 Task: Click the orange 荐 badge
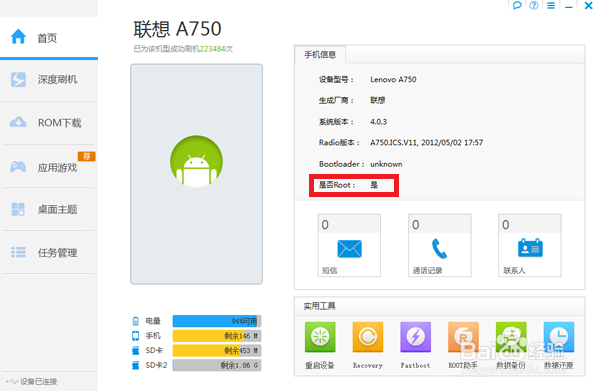click(86, 156)
